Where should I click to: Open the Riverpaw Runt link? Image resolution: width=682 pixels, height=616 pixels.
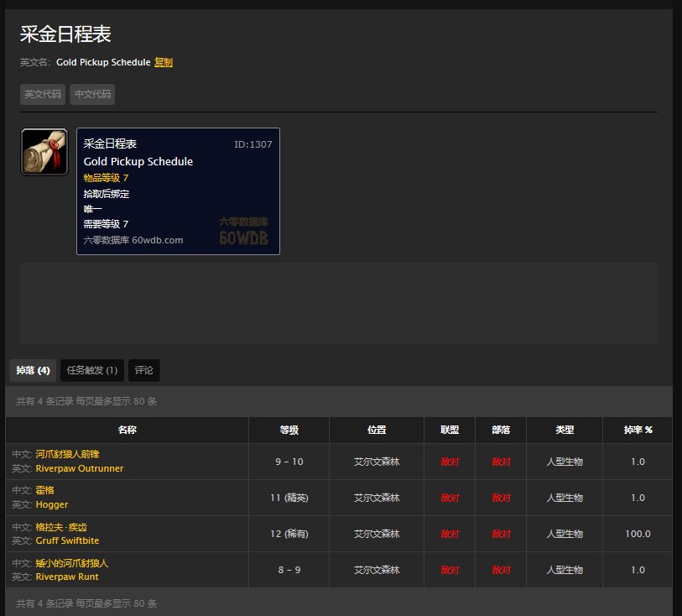(66, 577)
